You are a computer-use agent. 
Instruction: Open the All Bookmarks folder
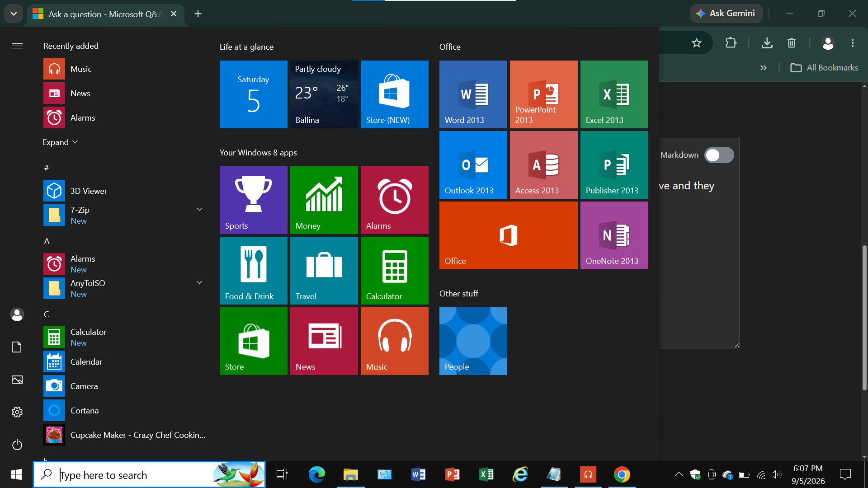click(x=824, y=68)
